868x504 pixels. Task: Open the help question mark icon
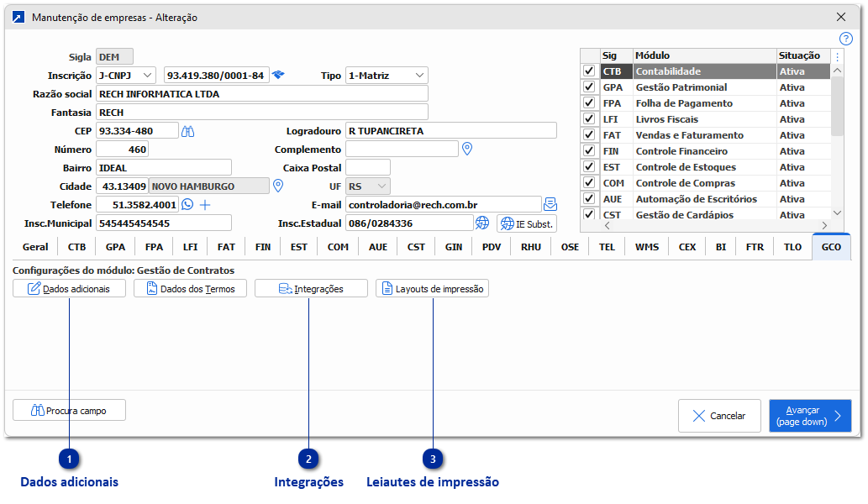click(846, 39)
